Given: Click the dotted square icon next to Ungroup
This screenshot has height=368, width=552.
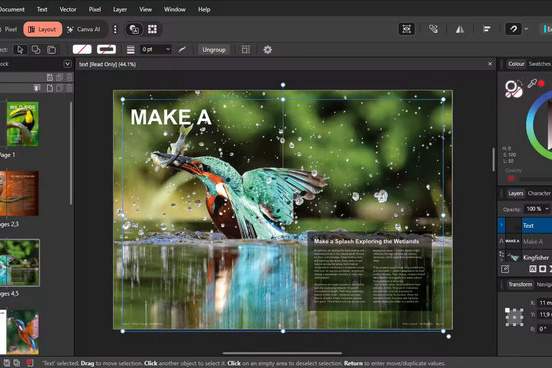Looking at the screenshot, I should (x=246, y=50).
